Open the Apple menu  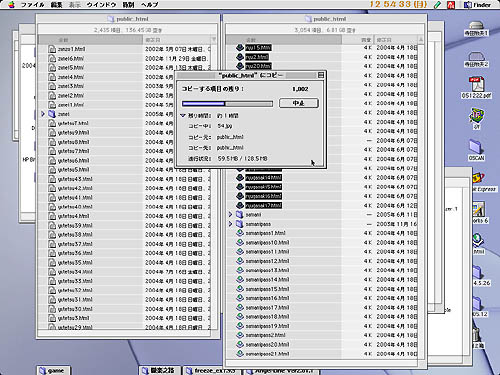[x=12, y=5]
